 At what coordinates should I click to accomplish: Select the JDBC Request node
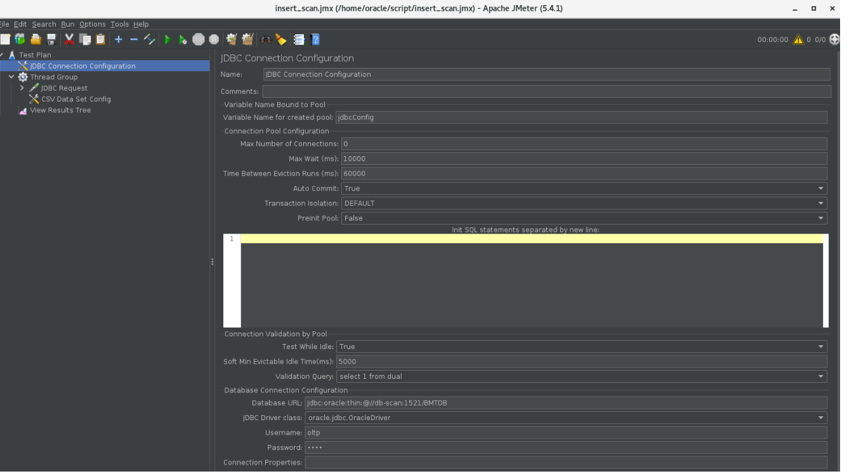coord(64,88)
